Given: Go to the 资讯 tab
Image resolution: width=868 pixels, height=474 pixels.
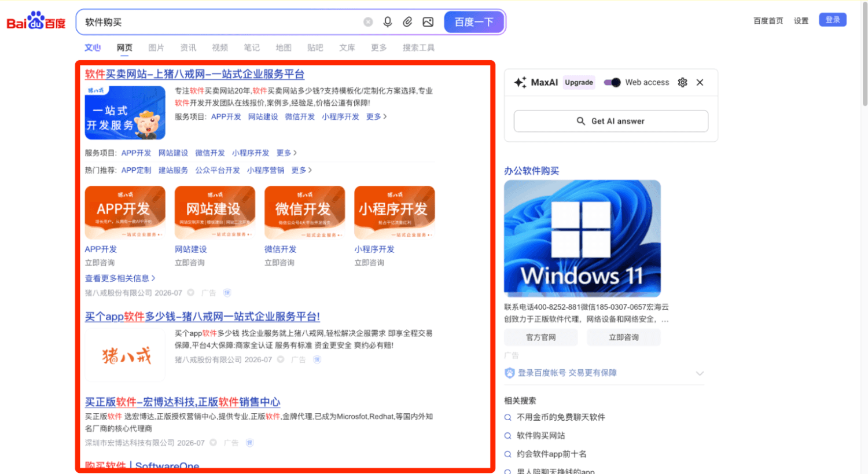Looking at the screenshot, I should [x=188, y=47].
